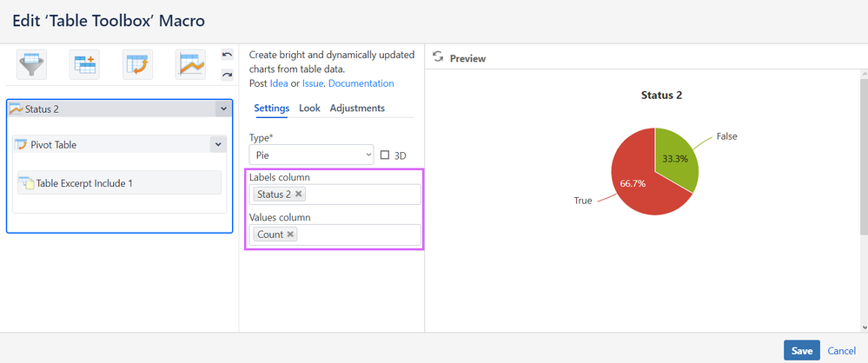Click the redo arrow icon
Screen dimensions: 868x363
coord(227,74)
